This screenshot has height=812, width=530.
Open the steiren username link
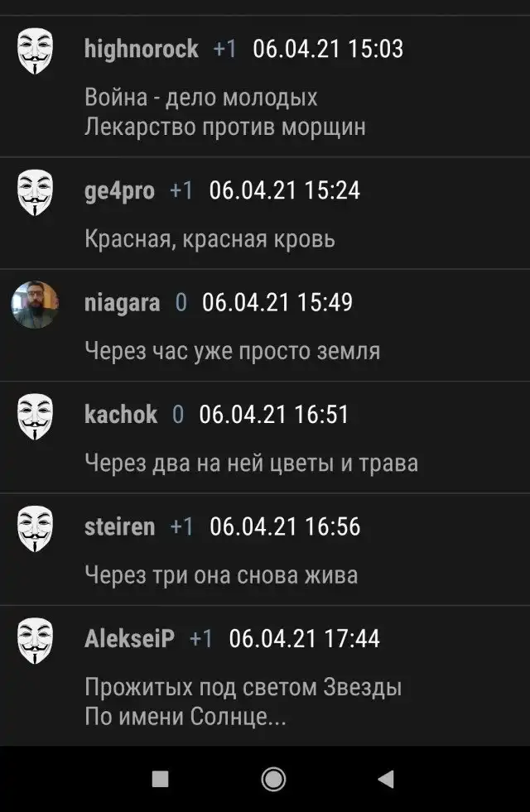[120, 526]
